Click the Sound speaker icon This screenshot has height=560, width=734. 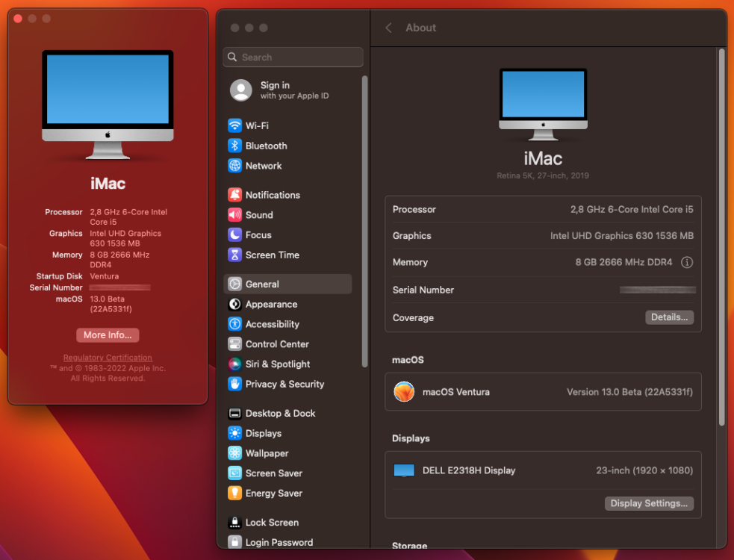tap(234, 215)
